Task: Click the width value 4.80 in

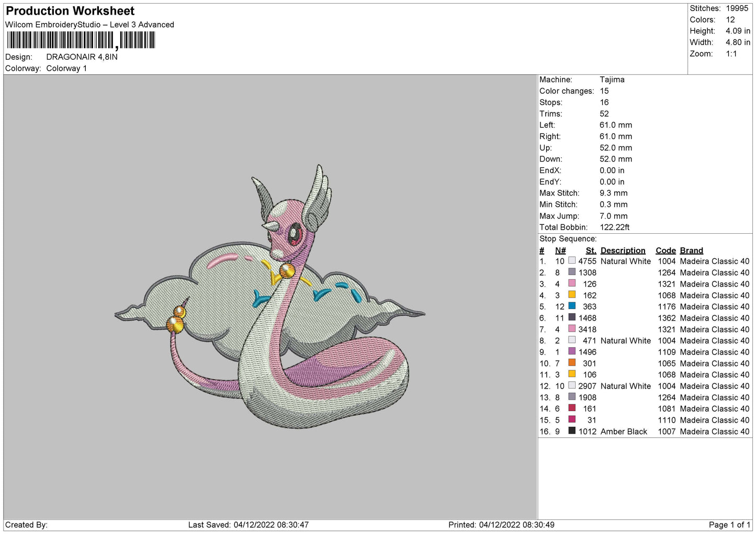Action: tap(738, 42)
